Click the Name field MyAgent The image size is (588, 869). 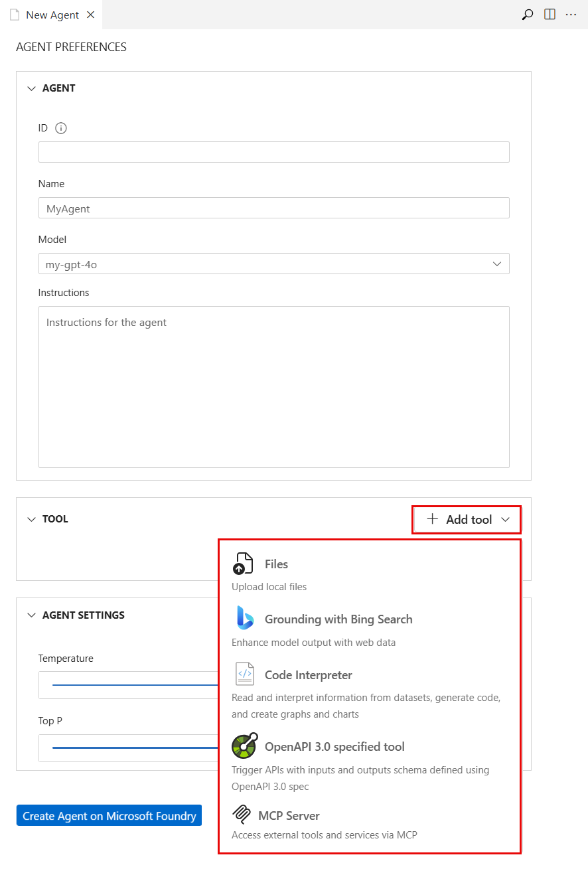point(273,208)
